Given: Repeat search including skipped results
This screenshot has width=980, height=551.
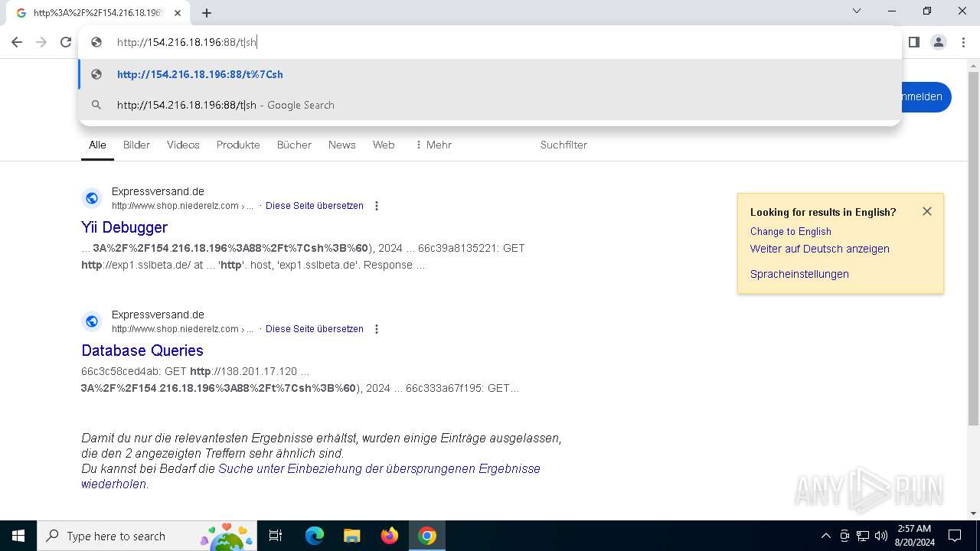Looking at the screenshot, I should click(311, 476).
